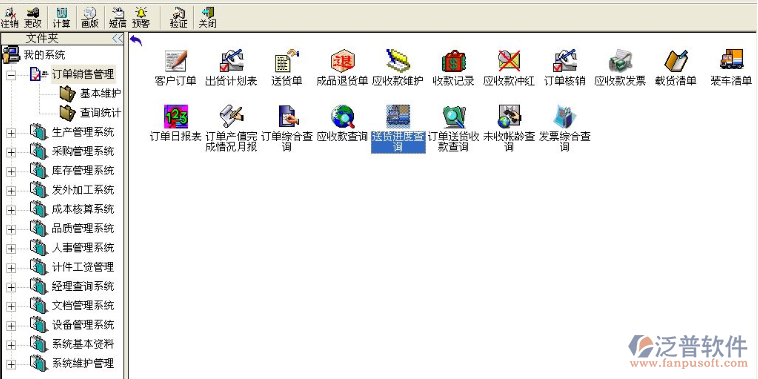Collapse the 文件夹 side panel
The image size is (758, 379).
point(117,38)
